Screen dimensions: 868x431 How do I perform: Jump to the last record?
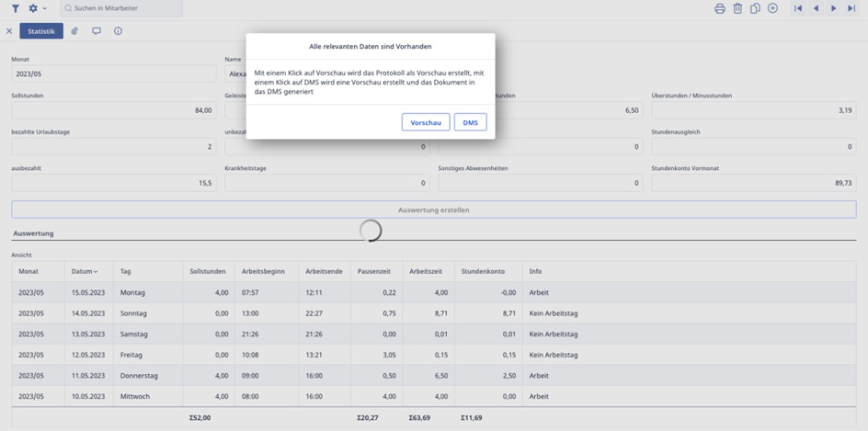tap(851, 8)
